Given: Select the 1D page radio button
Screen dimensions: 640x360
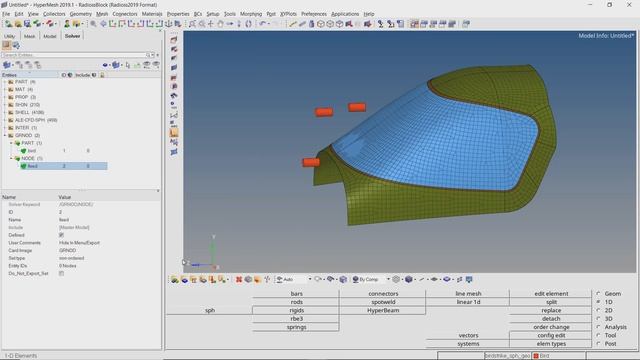Looking at the screenshot, I should pos(598,302).
